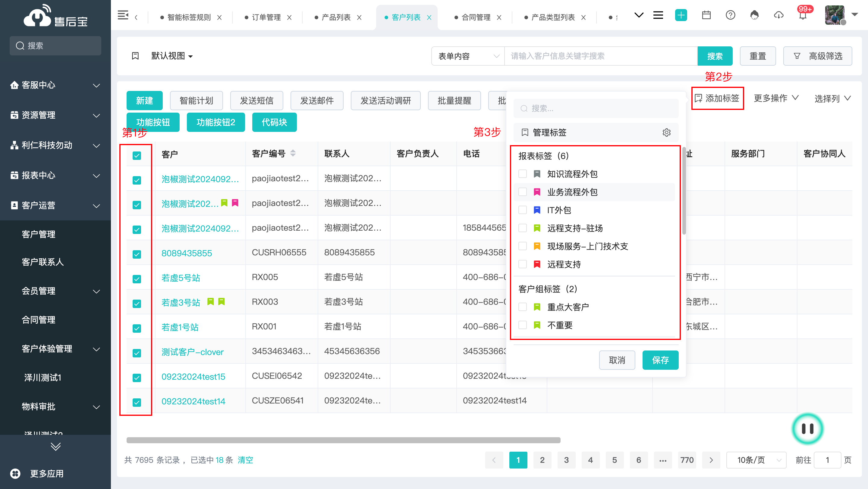Screen dimensions: 868x489
Task: Close the 产品列表 tab
Action: click(360, 17)
